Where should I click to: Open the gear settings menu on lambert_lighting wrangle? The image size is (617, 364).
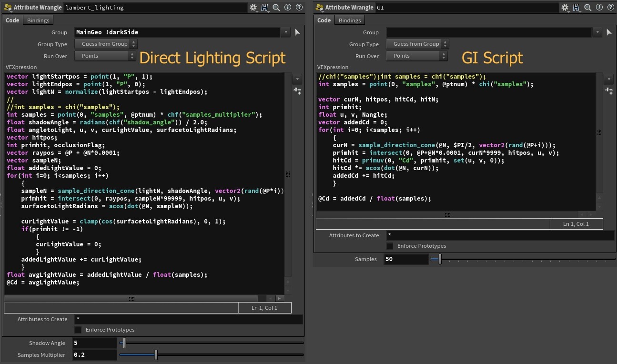pos(253,7)
